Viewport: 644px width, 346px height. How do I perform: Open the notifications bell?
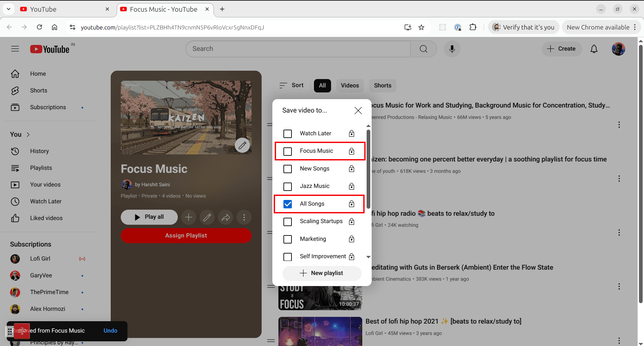coord(594,49)
